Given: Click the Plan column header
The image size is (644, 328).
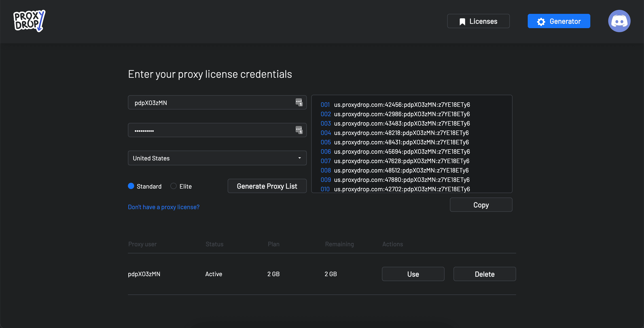Looking at the screenshot, I should tap(273, 244).
